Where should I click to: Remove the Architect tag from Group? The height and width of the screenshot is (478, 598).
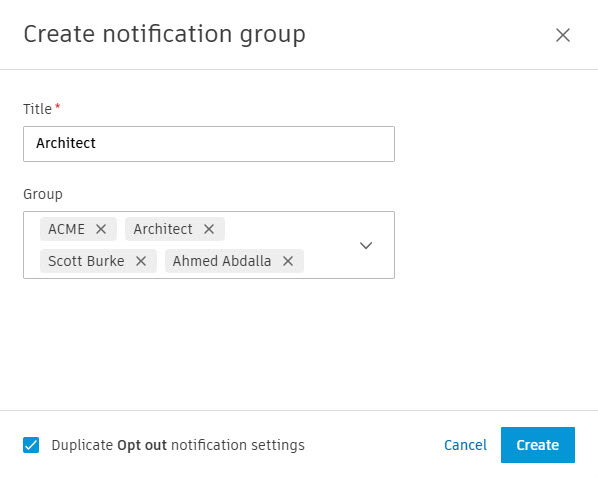click(x=209, y=229)
